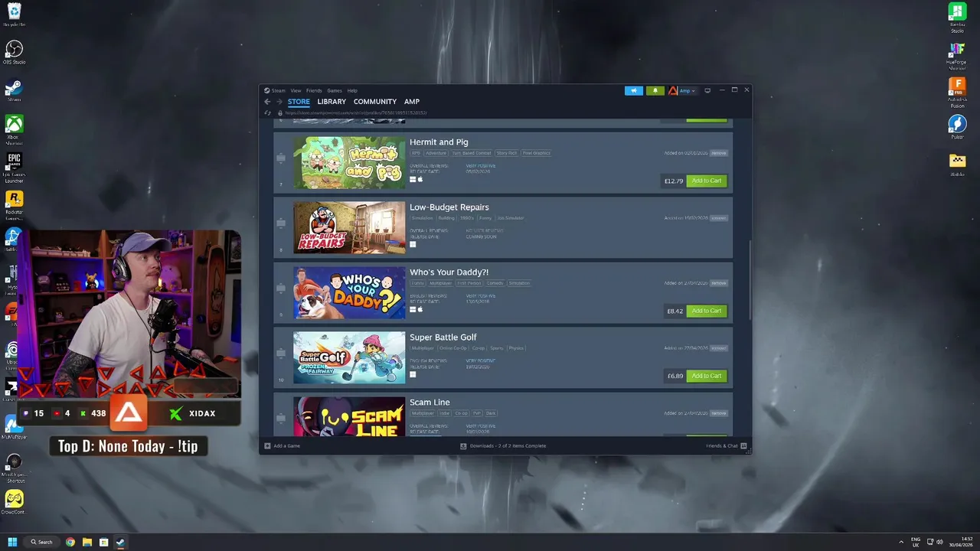Open the Autodesk Fusion desktop icon
The image size is (980, 551).
click(957, 92)
